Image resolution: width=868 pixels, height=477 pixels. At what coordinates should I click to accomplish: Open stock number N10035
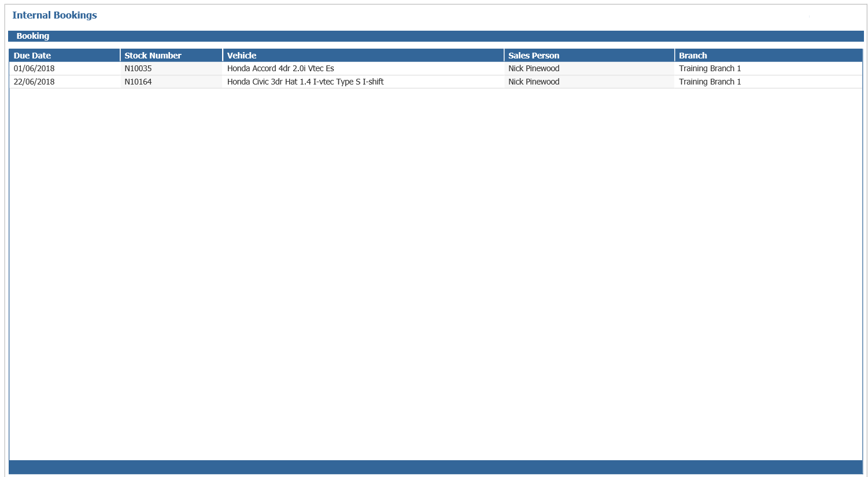pyautogui.click(x=138, y=68)
